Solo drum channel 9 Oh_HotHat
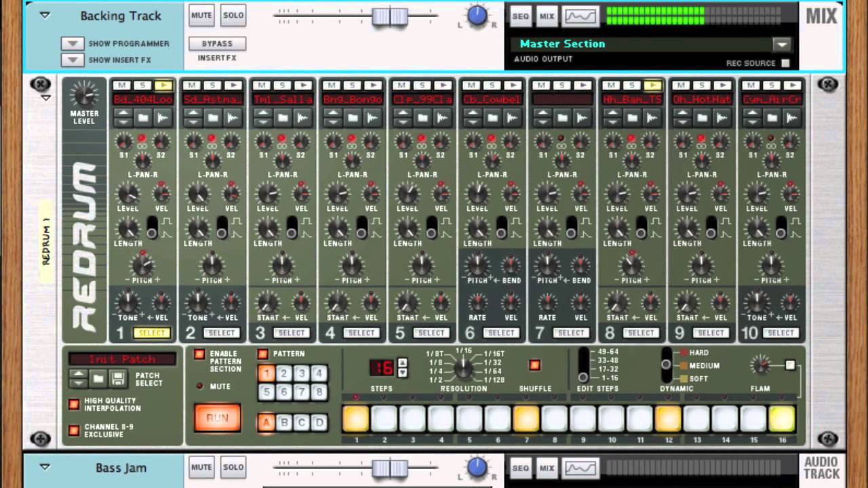The width and height of the screenshot is (868, 488). pyautogui.click(x=702, y=85)
